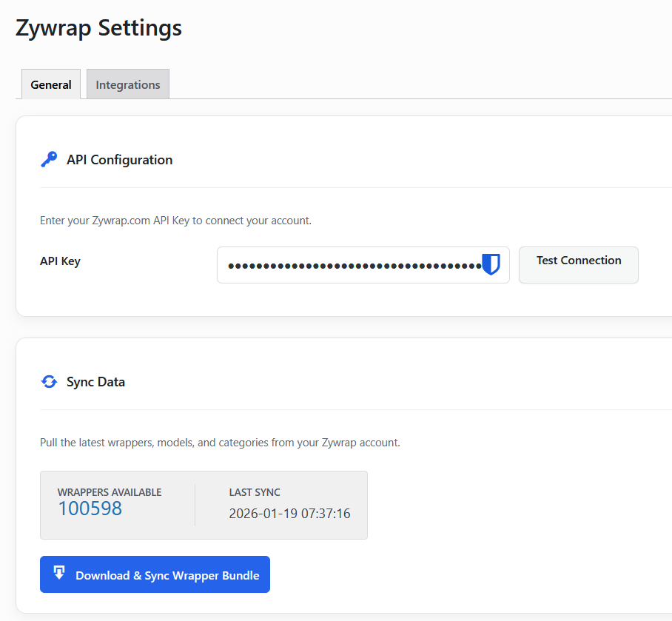
Task: Click the circular sync arrows icon beside Sync Data
Action: click(49, 381)
